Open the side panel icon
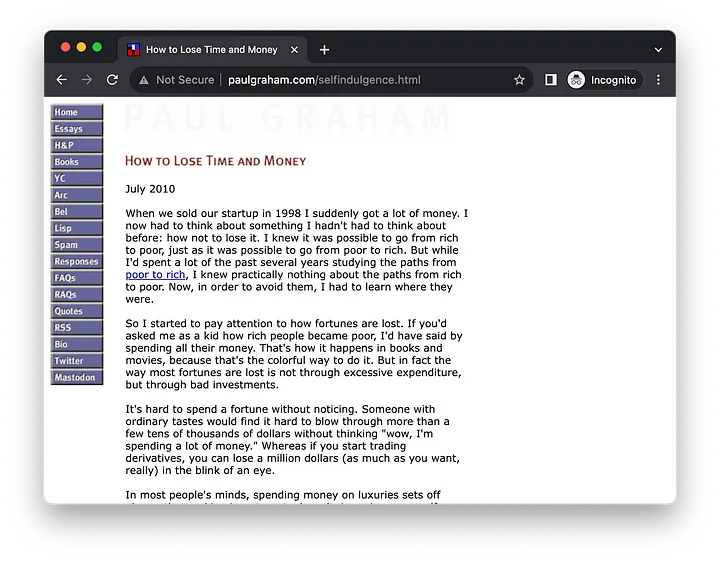 click(551, 80)
